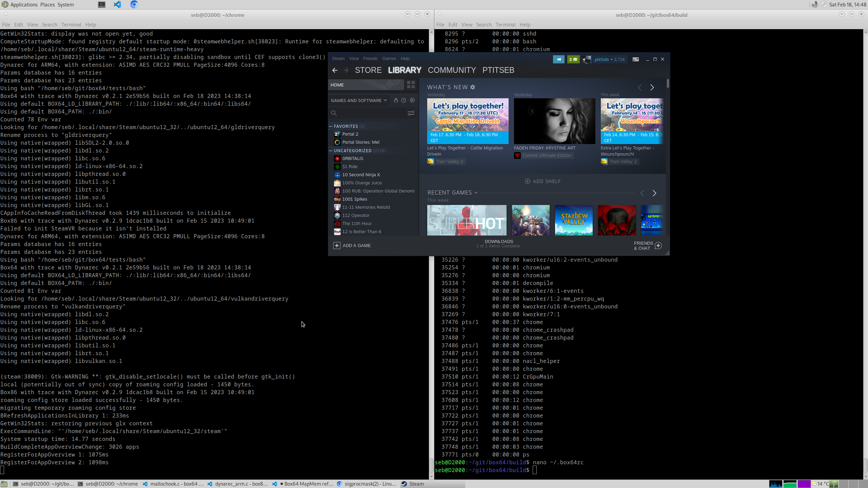This screenshot has height=488, width=868.
Task: Open the Stardew Valley recent game tile
Action: coord(574,220)
